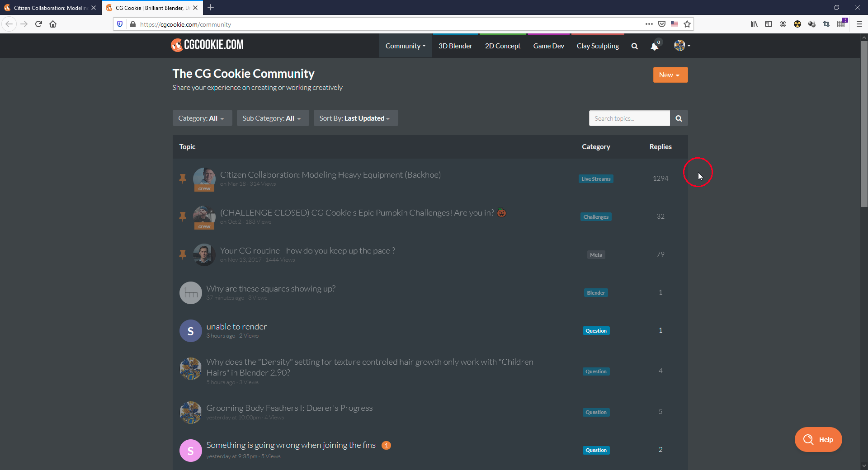868x470 pixels.
Task: Click the Firefox forward arrow
Action: 24,24
